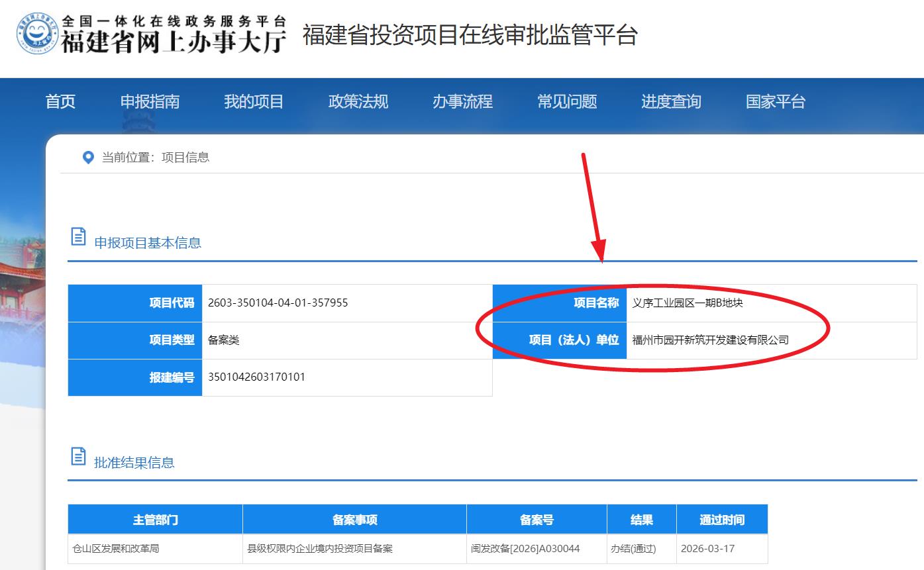924x570 pixels.
Task: Select 政策法规 in the top menu
Action: (x=358, y=102)
